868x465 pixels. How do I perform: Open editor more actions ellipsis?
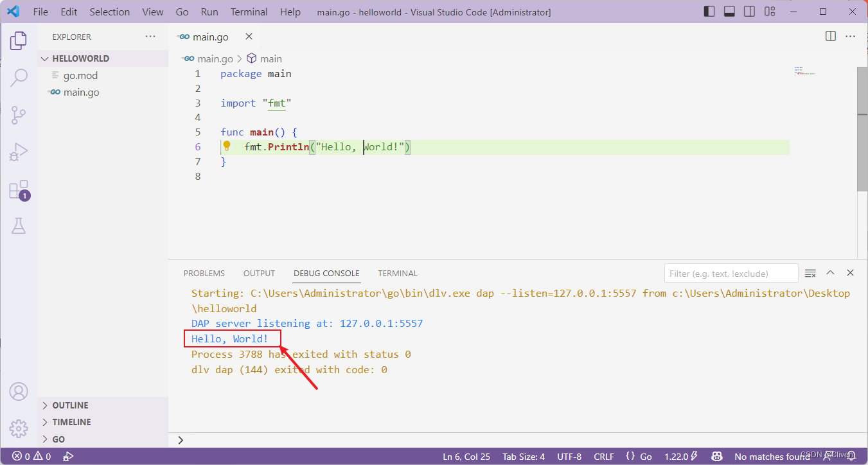coord(850,37)
